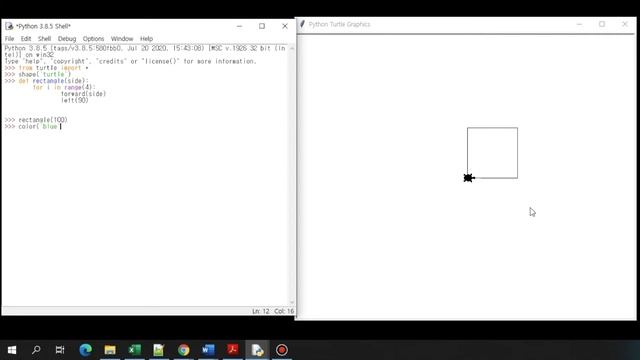Open the taskbar search
This screenshot has height=360, width=640.
pyautogui.click(x=36, y=350)
